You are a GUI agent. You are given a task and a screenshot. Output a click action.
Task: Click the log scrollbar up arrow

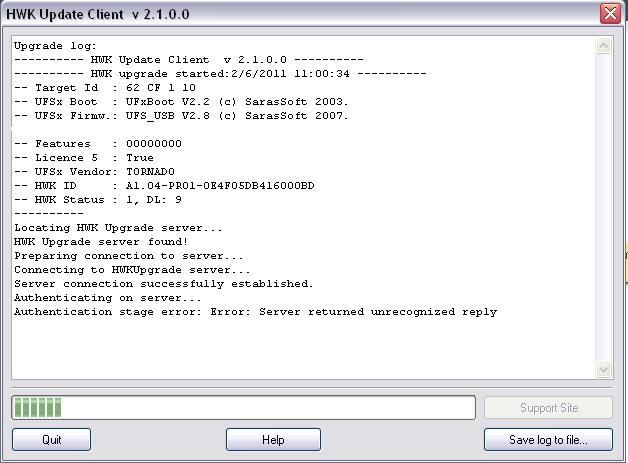click(603, 46)
